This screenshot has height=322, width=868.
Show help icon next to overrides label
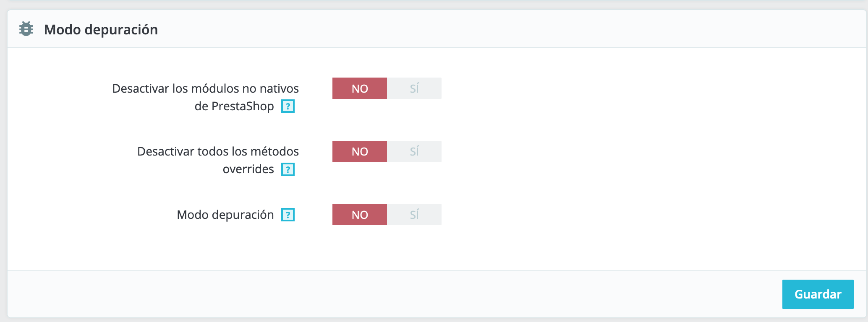point(288,169)
